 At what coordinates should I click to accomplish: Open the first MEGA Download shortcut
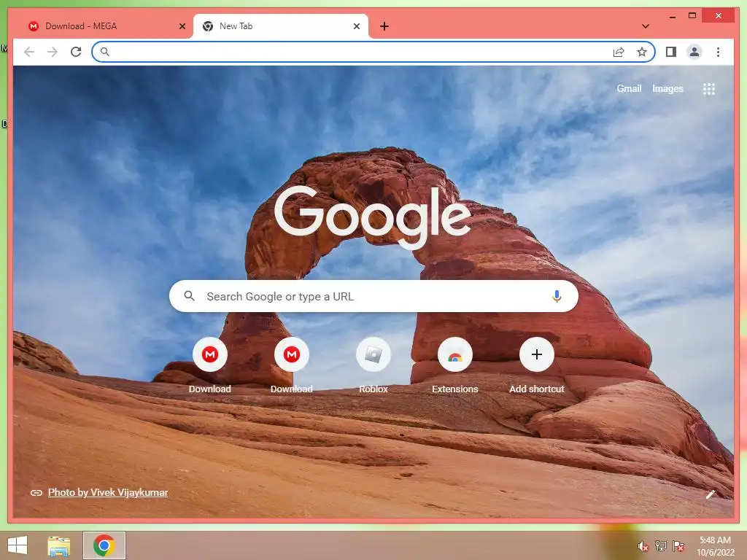point(210,355)
